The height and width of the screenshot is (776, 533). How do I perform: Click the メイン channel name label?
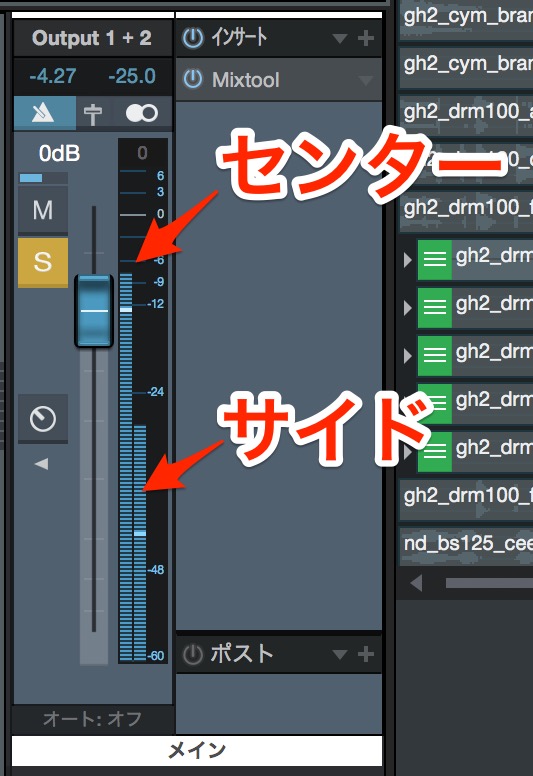click(197, 751)
